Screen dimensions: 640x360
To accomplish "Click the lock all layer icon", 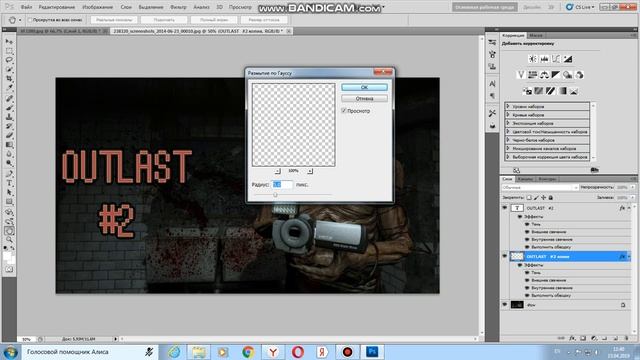I will 551,198.
